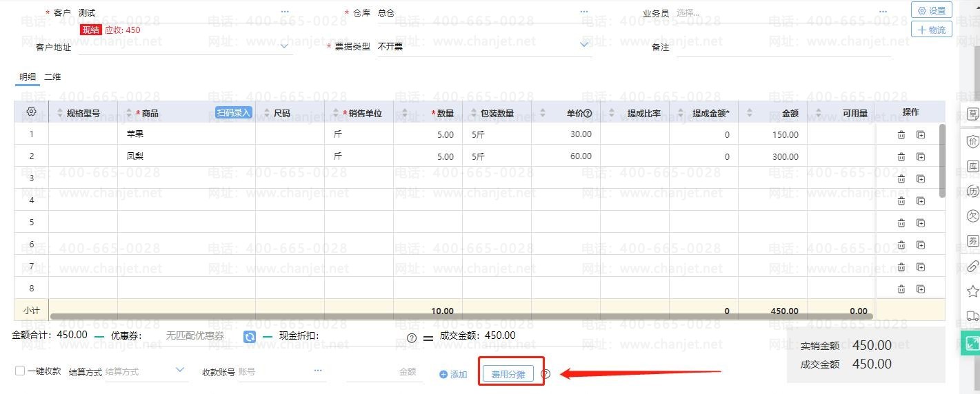980x394 pixels.
Task: Click the 物流 button
Action: coord(932,30)
